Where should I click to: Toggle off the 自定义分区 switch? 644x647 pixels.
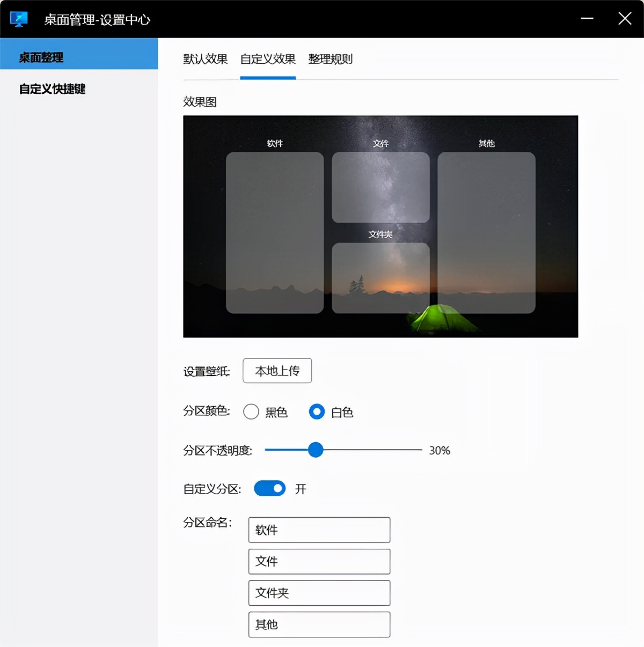[269, 488]
